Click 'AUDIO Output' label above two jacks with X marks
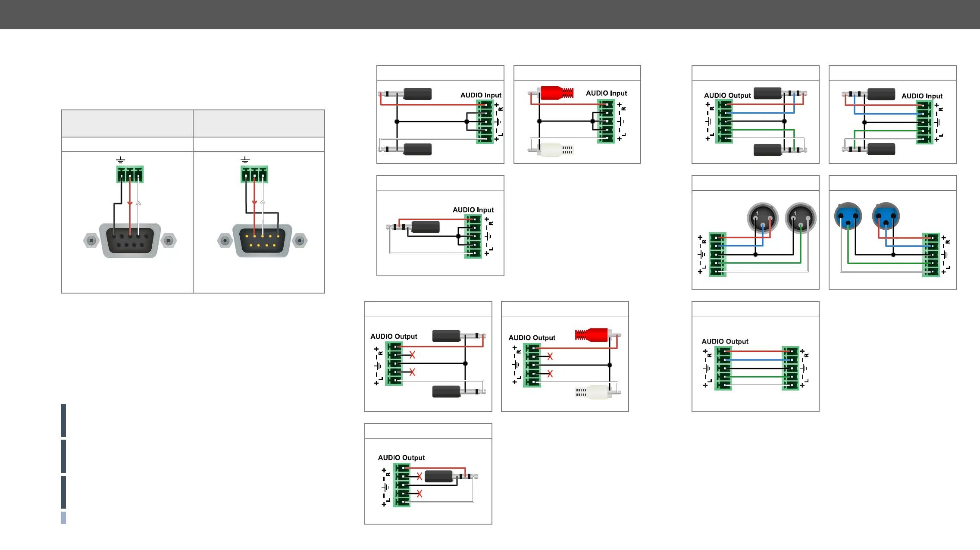This screenshot has width=980, height=550. (x=394, y=337)
